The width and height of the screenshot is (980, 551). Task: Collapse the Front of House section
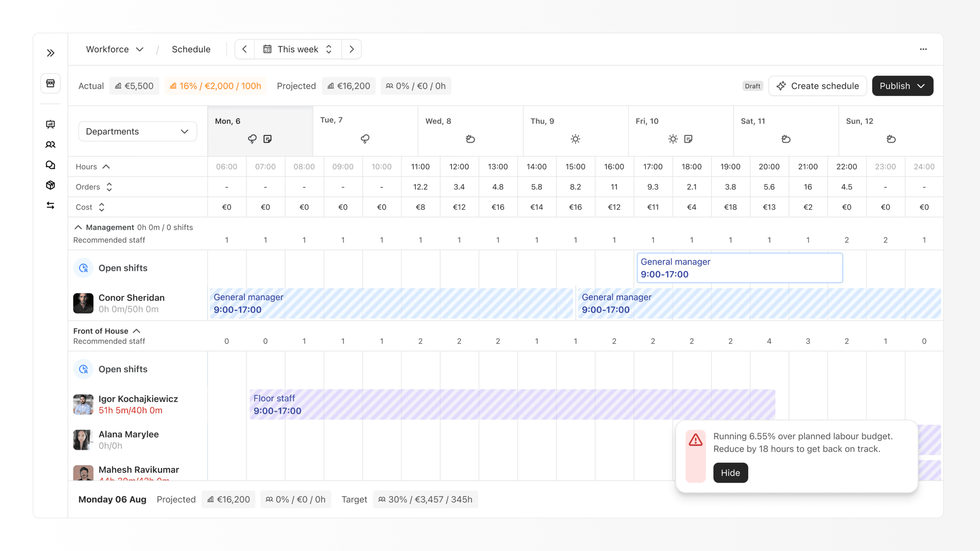(x=137, y=331)
